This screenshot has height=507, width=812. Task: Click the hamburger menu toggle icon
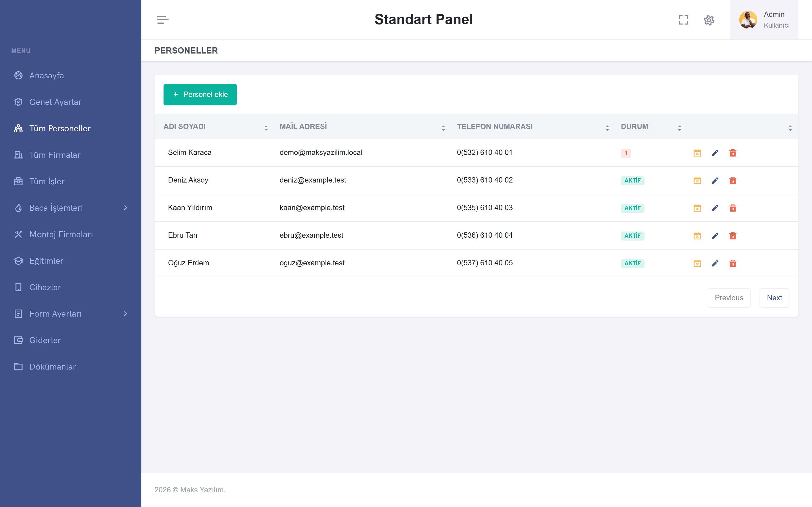(x=163, y=20)
